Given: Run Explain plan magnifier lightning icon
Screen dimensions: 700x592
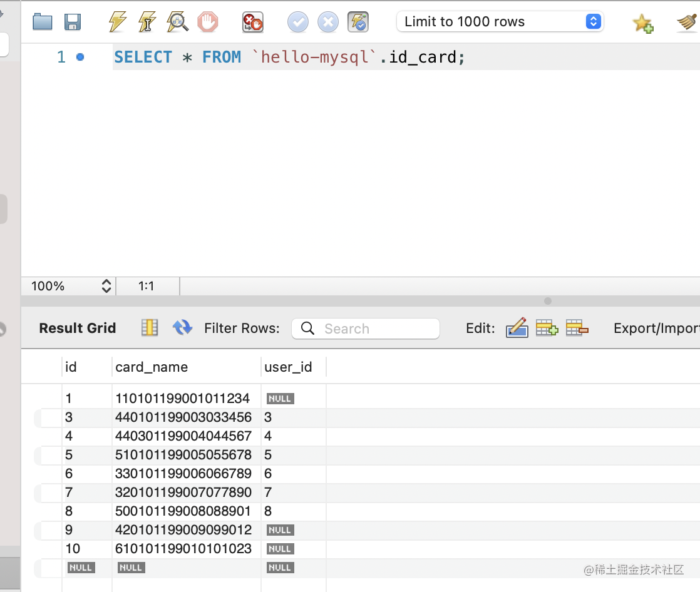Looking at the screenshot, I should click(177, 22).
